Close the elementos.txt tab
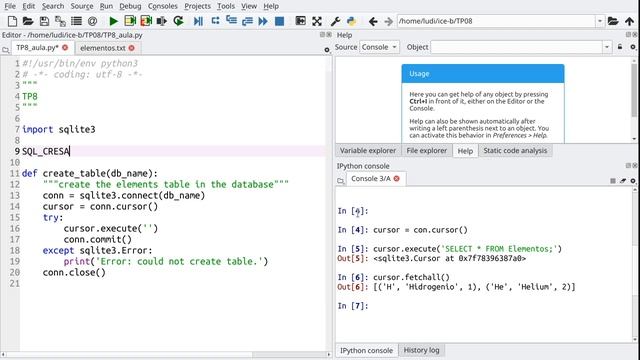This screenshot has width=640, height=360. [131, 48]
